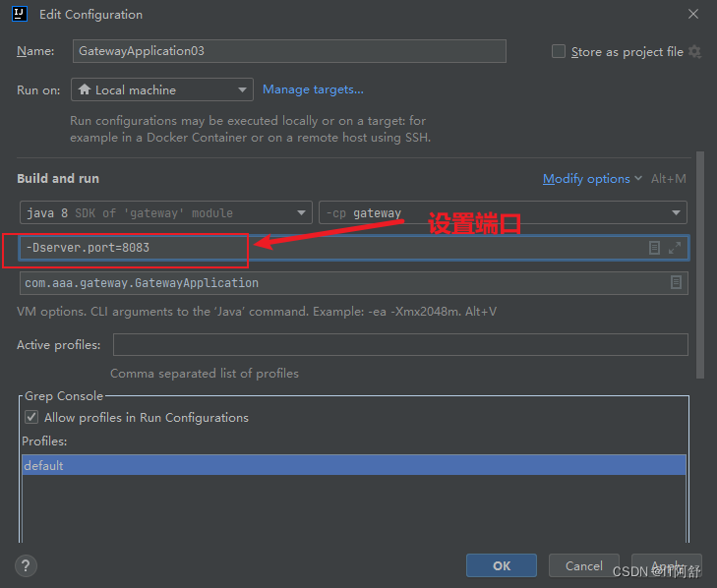The image size is (717, 588).
Task: Expand the VM options field with expand icon
Action: (675, 248)
